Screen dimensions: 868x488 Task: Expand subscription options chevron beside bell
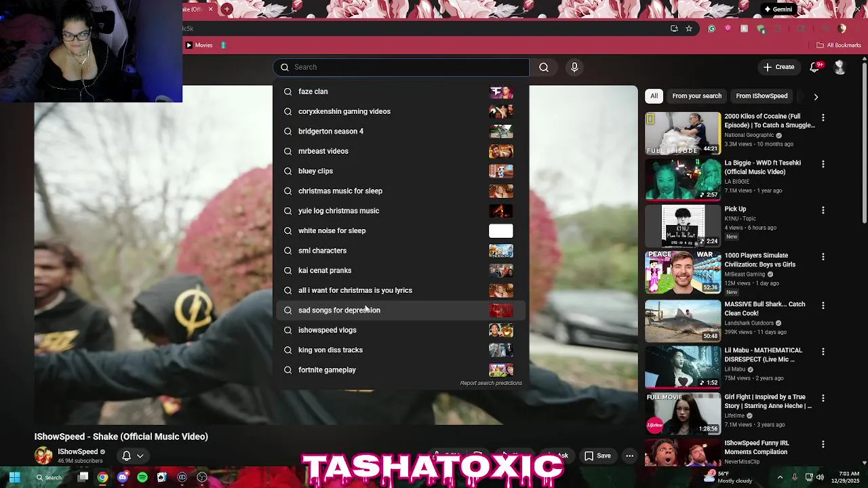pos(140,456)
